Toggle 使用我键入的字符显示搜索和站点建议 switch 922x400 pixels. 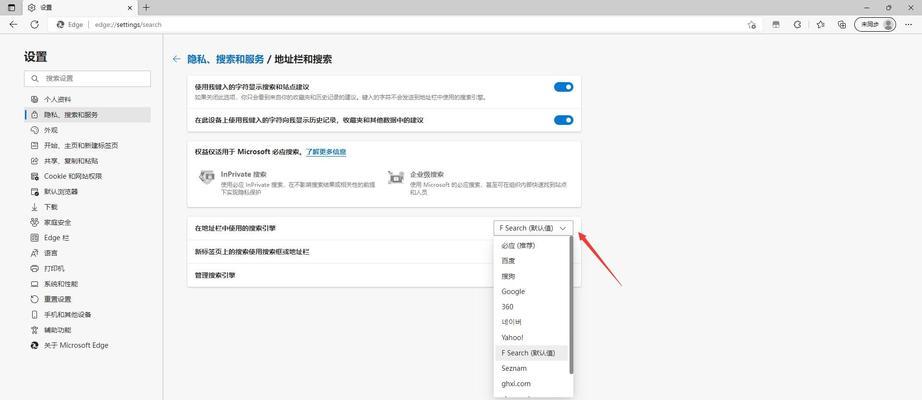[563, 87]
